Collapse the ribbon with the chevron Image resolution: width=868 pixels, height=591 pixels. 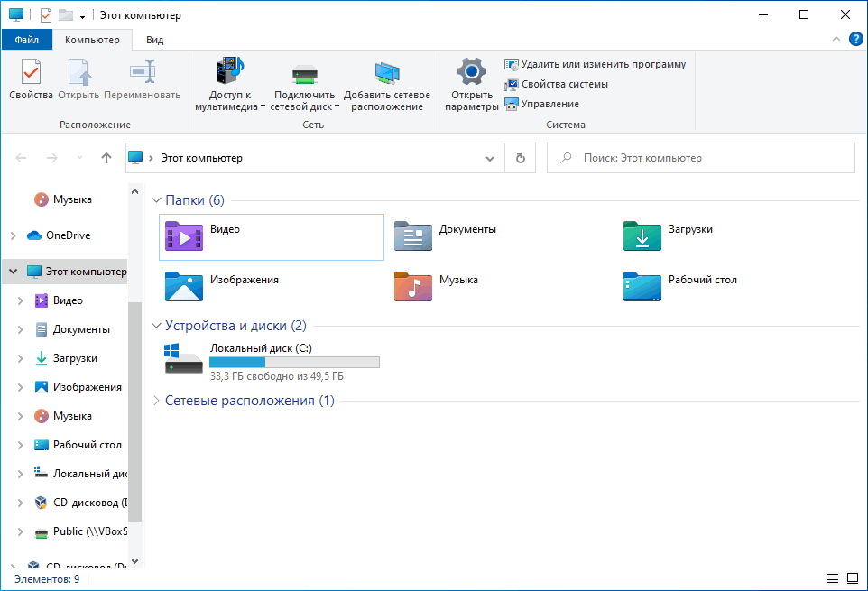click(x=836, y=39)
